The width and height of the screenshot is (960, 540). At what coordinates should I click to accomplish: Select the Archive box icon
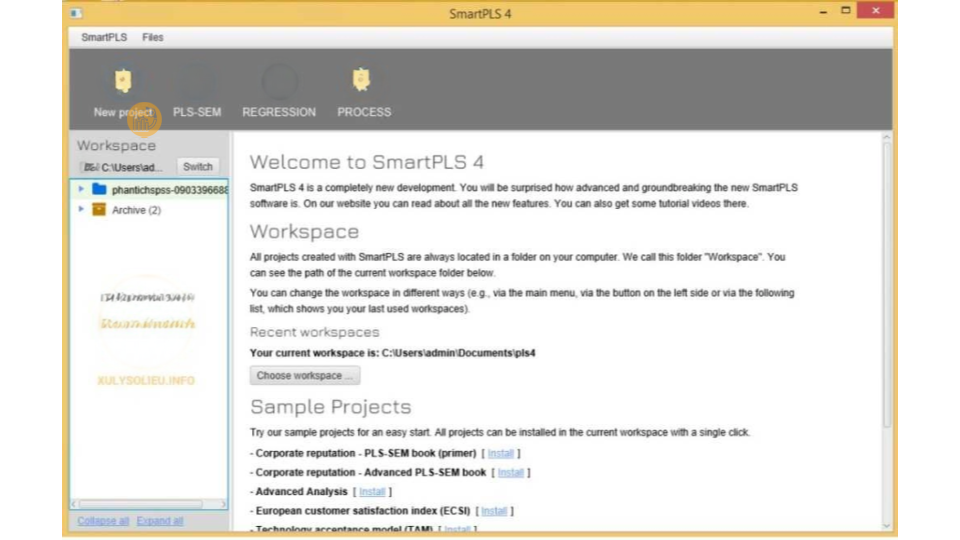99,209
